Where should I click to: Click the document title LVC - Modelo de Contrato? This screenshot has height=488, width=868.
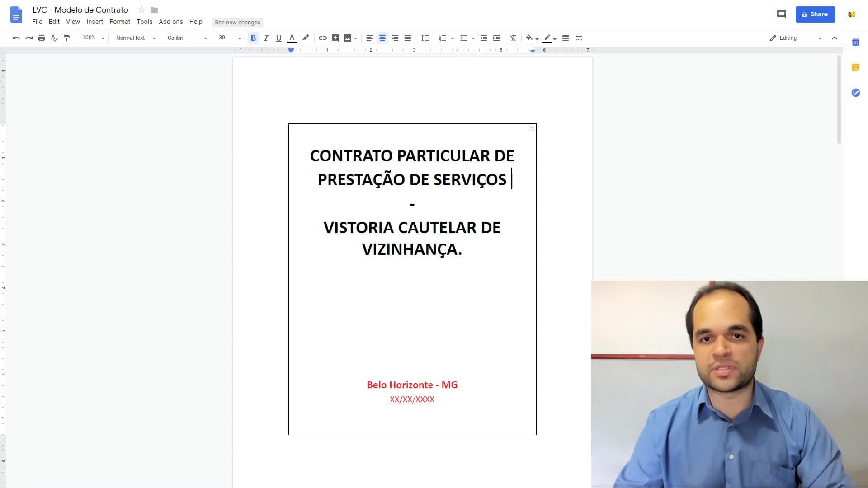point(80,10)
